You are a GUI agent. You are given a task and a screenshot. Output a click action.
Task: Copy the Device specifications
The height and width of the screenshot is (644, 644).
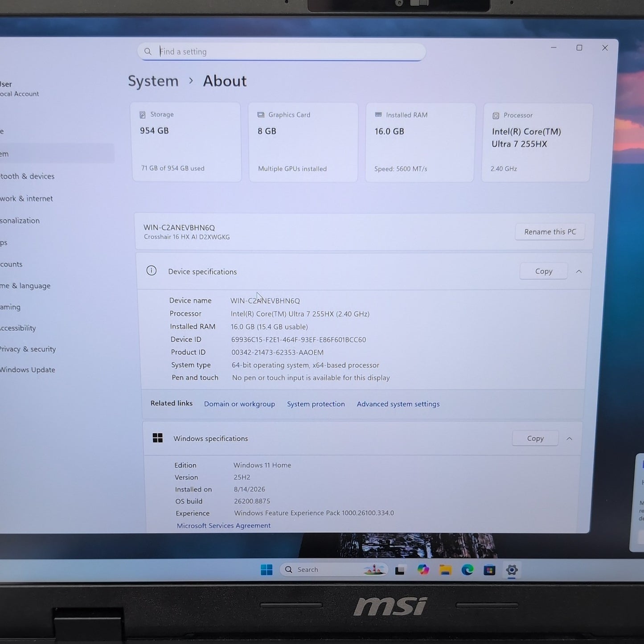(x=544, y=271)
